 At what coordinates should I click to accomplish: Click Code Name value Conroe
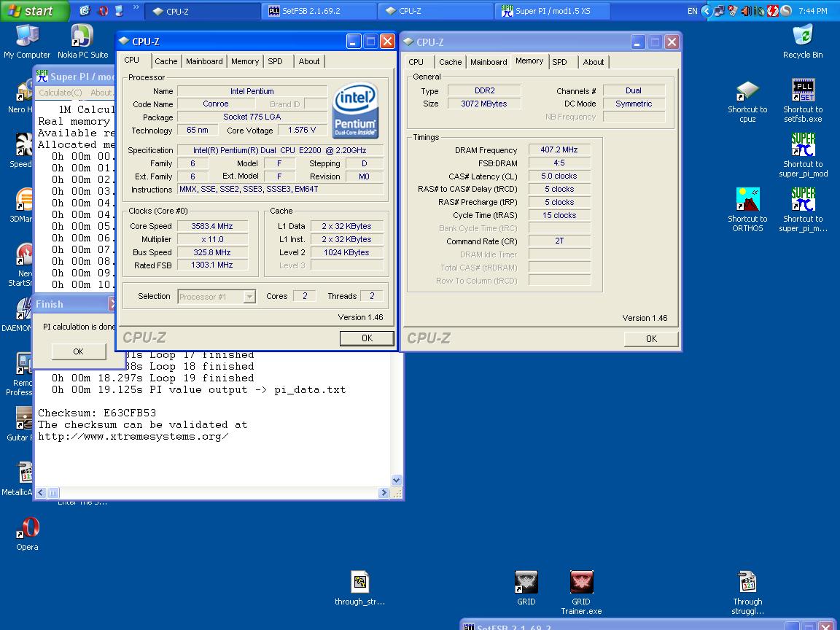(x=215, y=104)
